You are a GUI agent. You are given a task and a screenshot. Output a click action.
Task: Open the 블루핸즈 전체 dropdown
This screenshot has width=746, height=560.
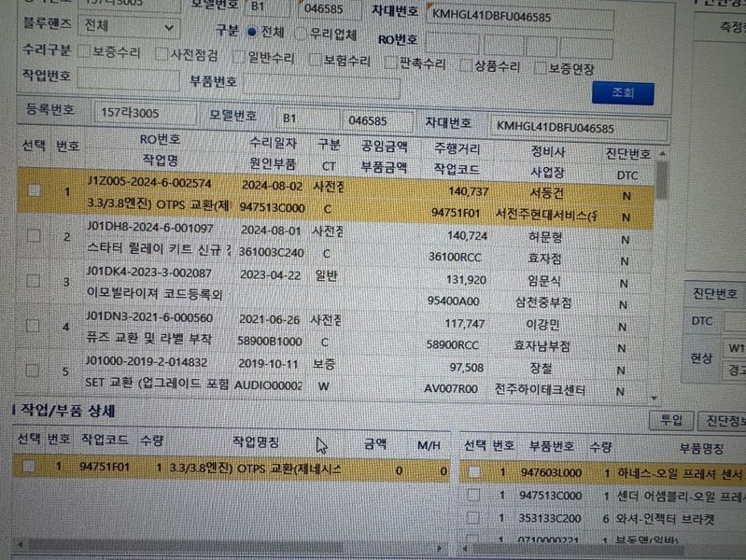tap(129, 26)
